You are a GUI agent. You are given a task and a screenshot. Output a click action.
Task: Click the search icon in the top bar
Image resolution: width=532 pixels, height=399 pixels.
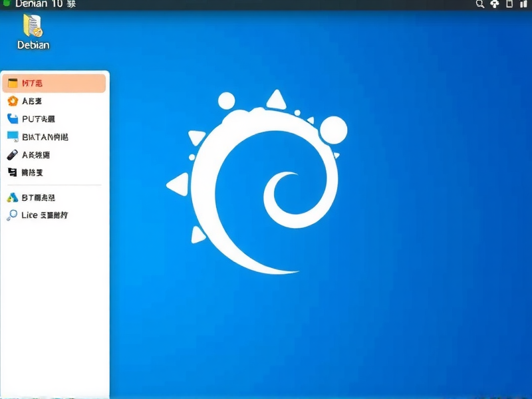coord(480,5)
